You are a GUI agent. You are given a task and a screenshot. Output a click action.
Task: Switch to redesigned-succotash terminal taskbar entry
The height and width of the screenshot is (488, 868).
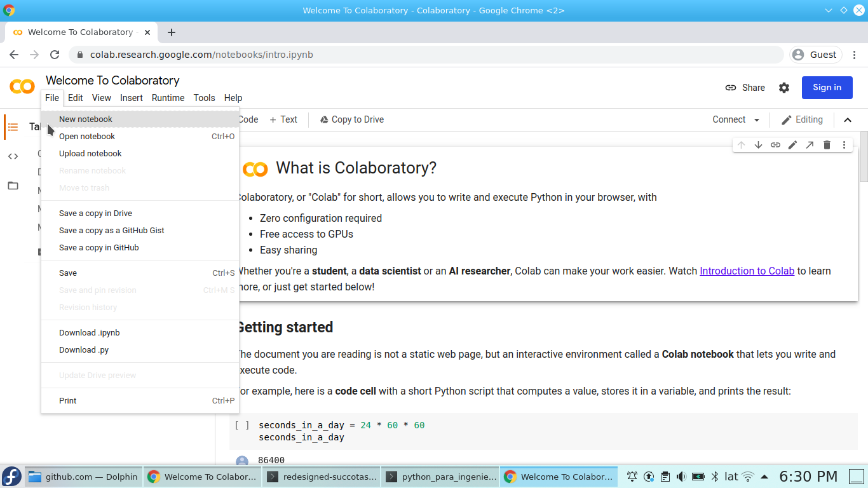(321, 477)
